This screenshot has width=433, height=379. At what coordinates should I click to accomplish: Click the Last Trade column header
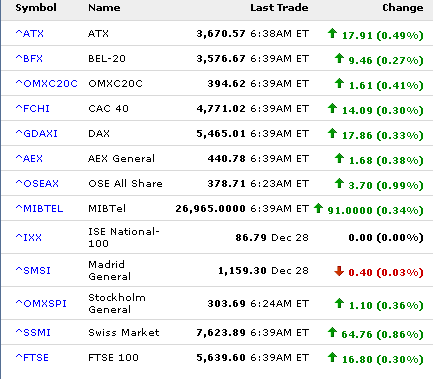tap(279, 8)
